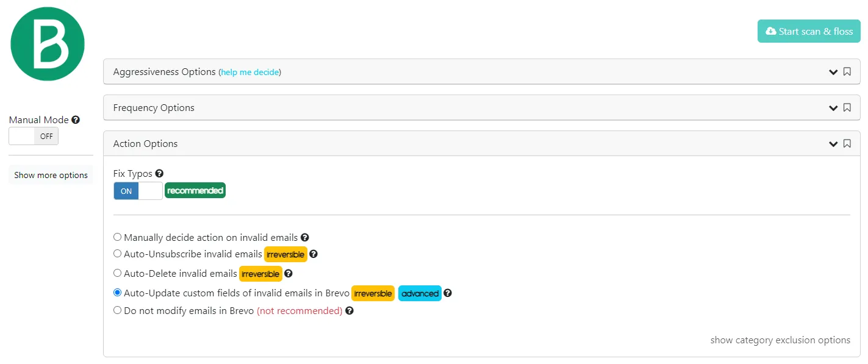Image resolution: width=868 pixels, height=364 pixels.
Task: Click irreversible badge next to Auto-Unsubscribe
Action: click(x=285, y=254)
